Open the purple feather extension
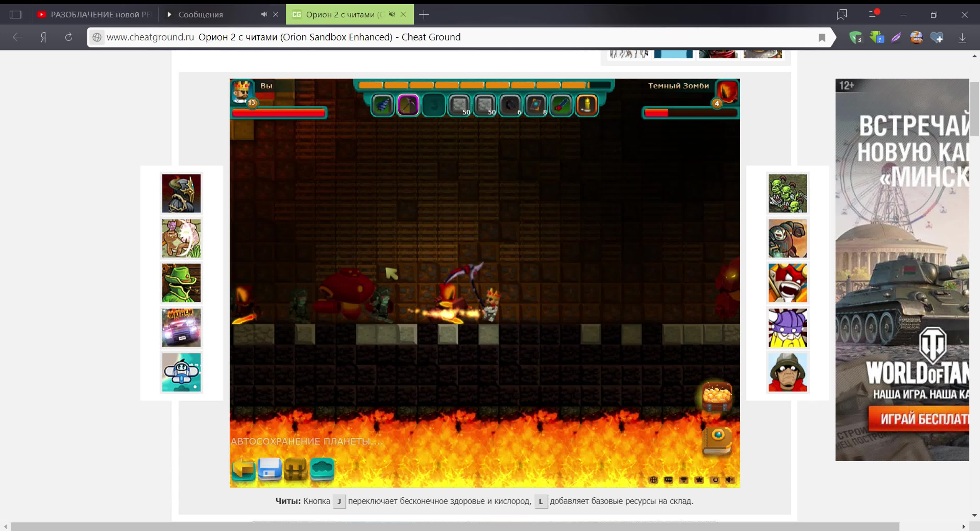980x531 pixels. (896, 37)
